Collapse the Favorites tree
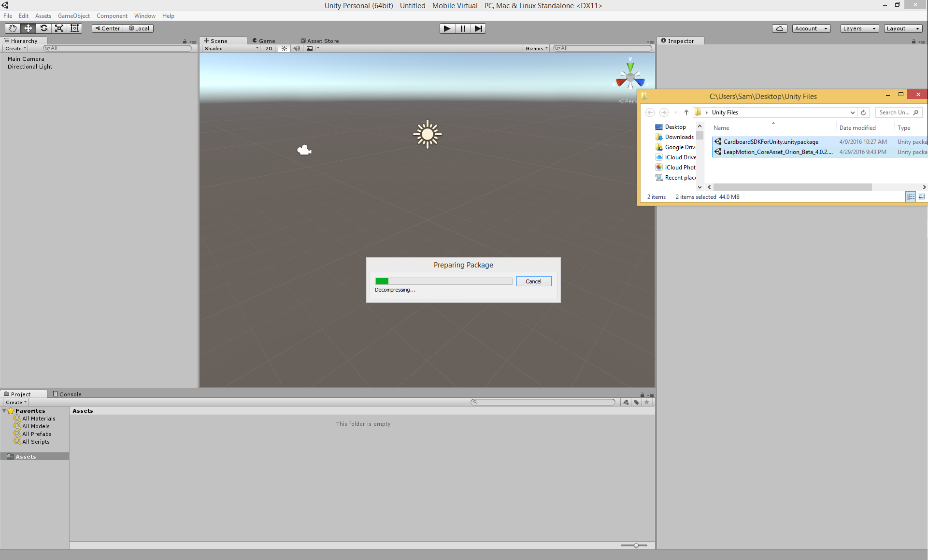Viewport: 928px width, 560px height. (x=4, y=411)
